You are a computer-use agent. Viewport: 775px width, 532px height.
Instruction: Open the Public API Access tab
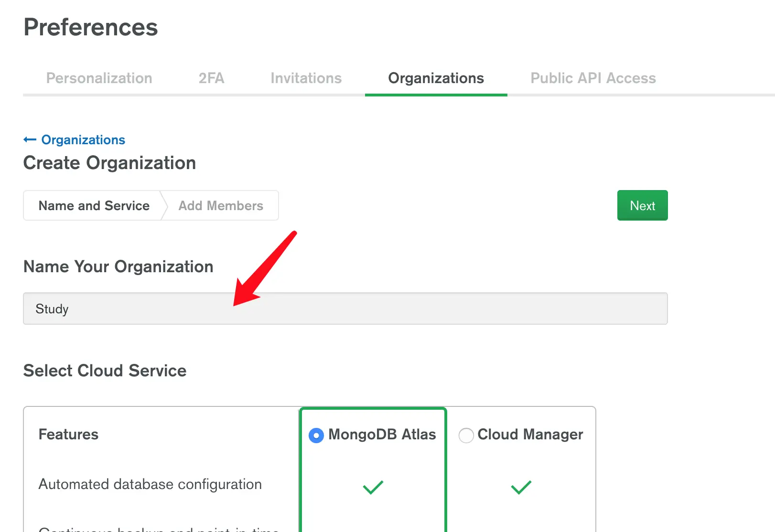tap(593, 78)
